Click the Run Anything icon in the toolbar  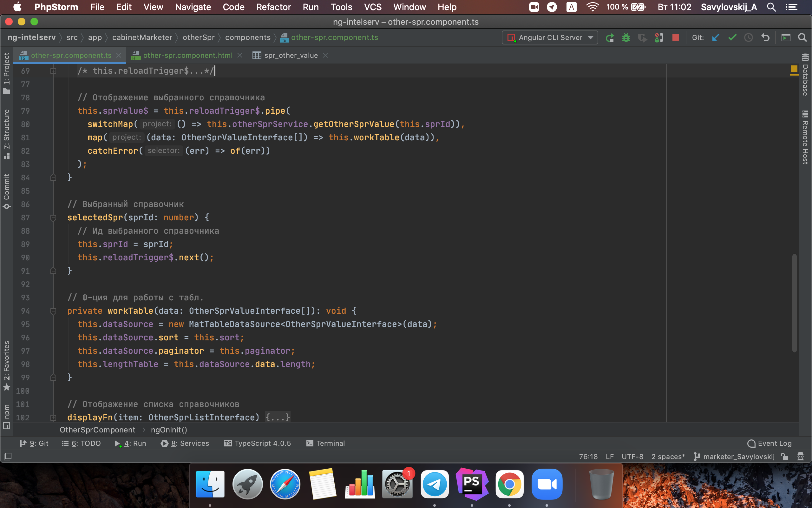[x=786, y=38]
